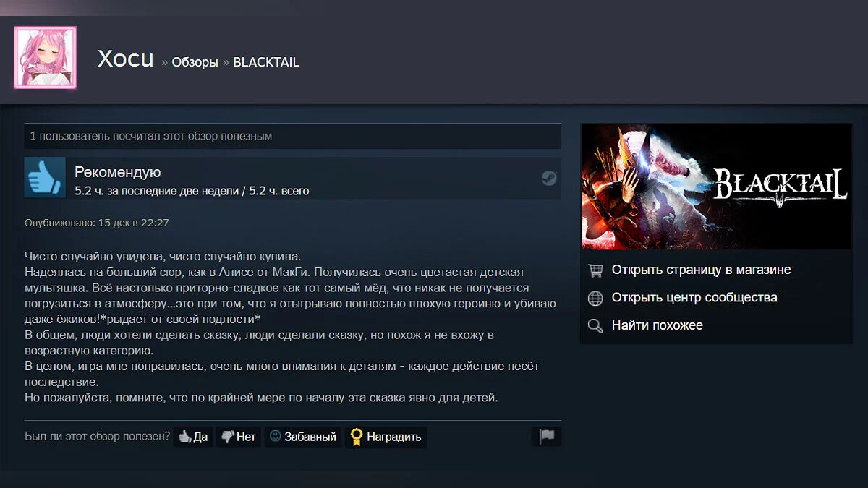This screenshot has height=488, width=868.
Task: Click the shopping cart icon
Action: click(x=595, y=270)
